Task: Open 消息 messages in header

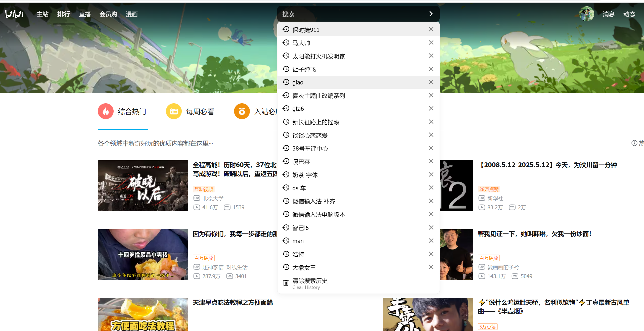Action: point(609,14)
